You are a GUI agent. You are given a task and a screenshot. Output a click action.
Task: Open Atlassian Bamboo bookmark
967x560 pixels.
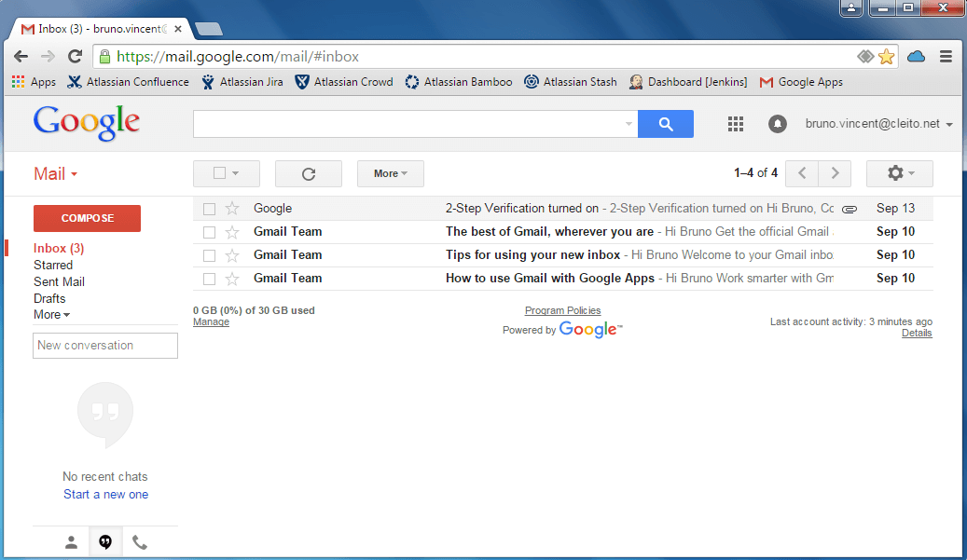459,82
